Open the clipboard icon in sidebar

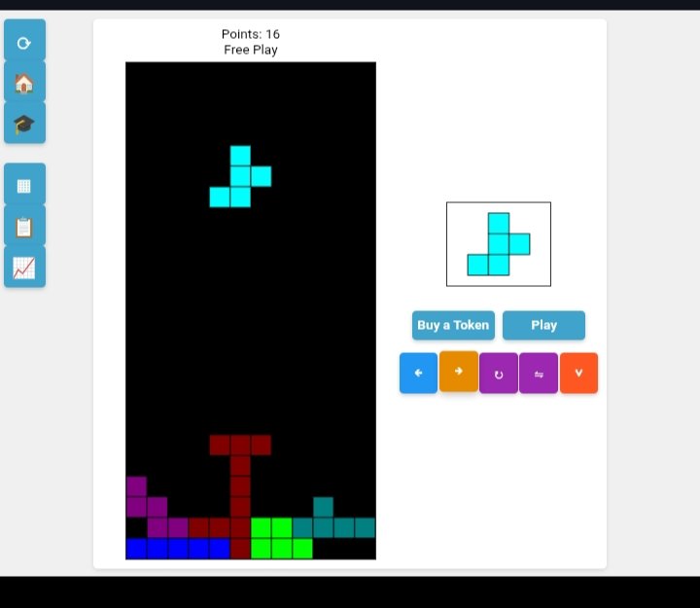pyautogui.click(x=24, y=226)
